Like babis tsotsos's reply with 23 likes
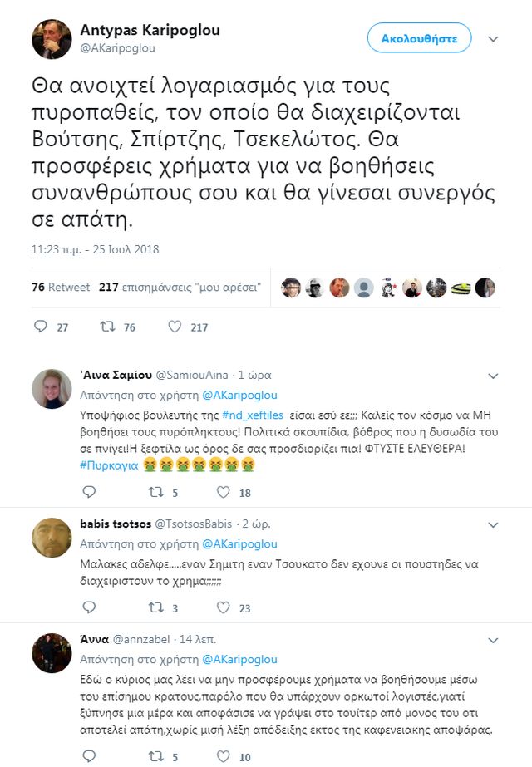Screen dimensions: 532x767 click(223, 608)
